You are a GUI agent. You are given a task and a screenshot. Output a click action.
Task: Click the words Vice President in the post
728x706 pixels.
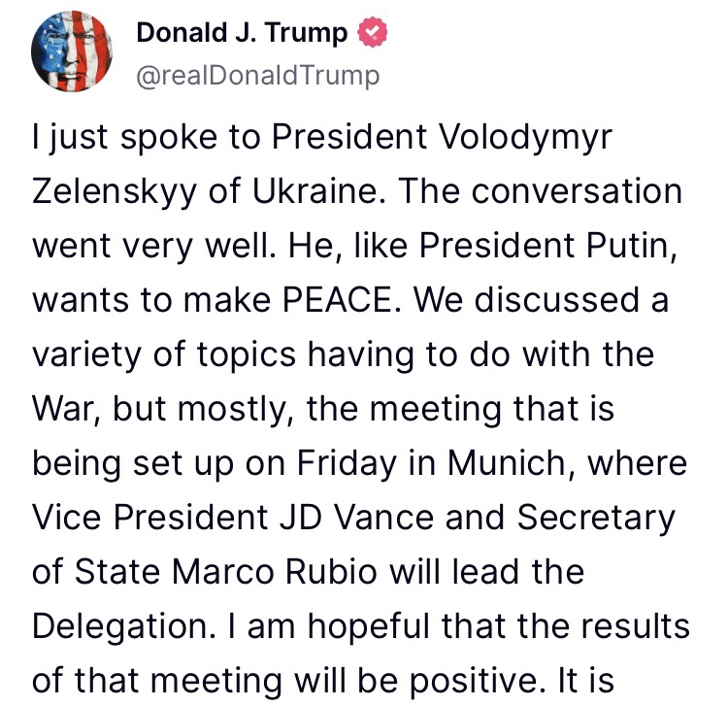(x=149, y=517)
